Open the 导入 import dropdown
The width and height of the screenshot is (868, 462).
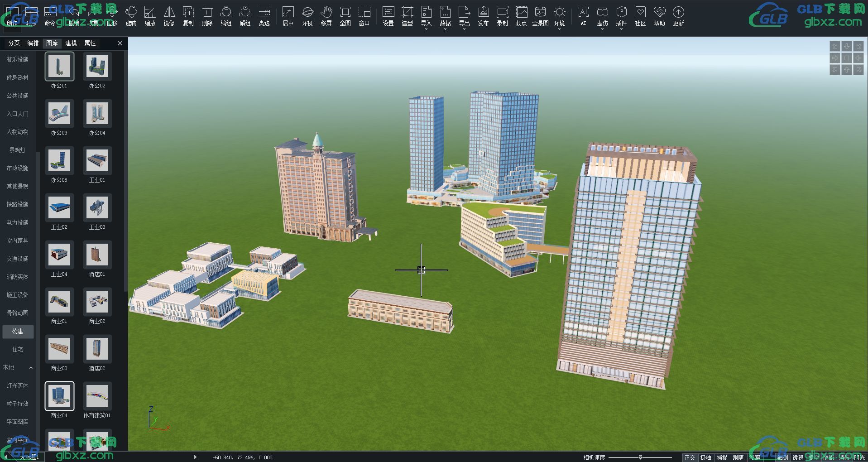click(x=426, y=17)
